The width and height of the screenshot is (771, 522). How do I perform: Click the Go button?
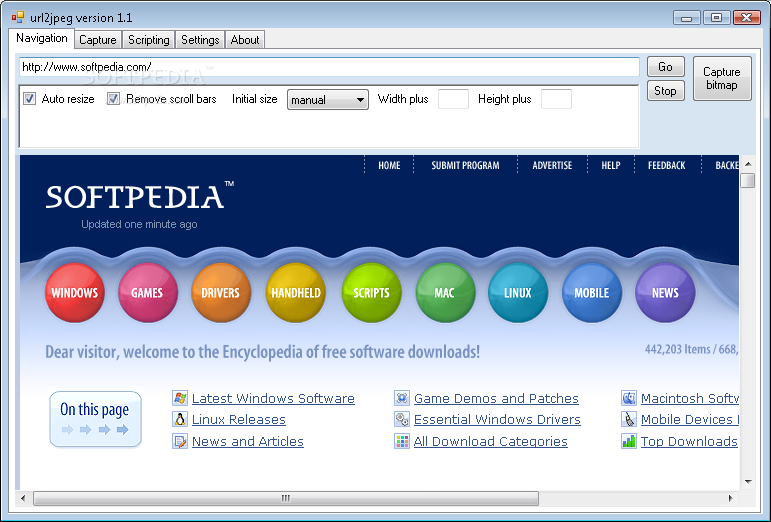click(x=665, y=67)
